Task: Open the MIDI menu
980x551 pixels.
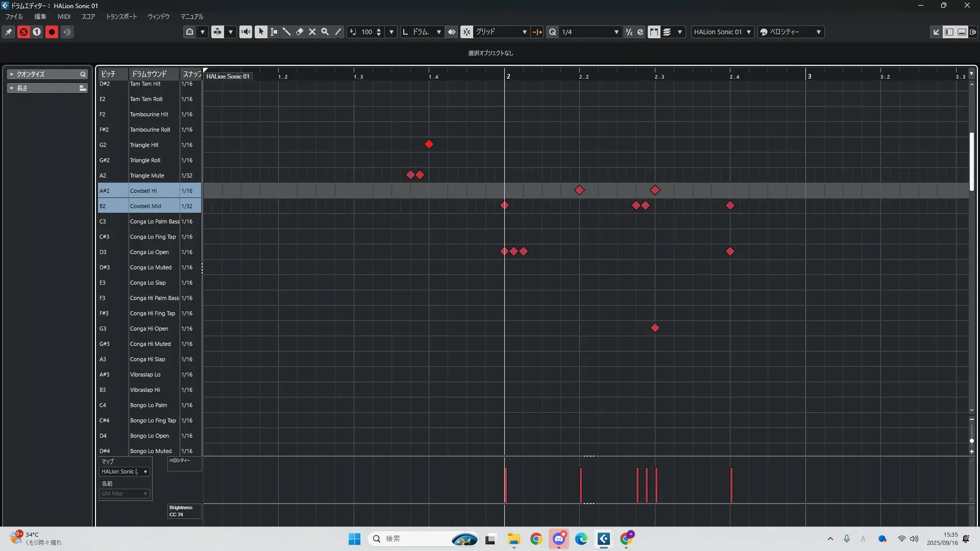Action: 64,16
